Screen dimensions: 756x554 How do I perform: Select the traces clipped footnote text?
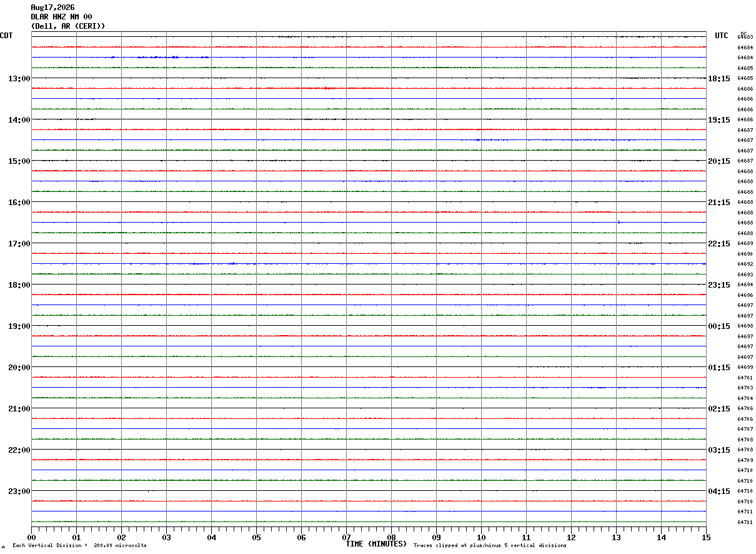[x=490, y=546]
